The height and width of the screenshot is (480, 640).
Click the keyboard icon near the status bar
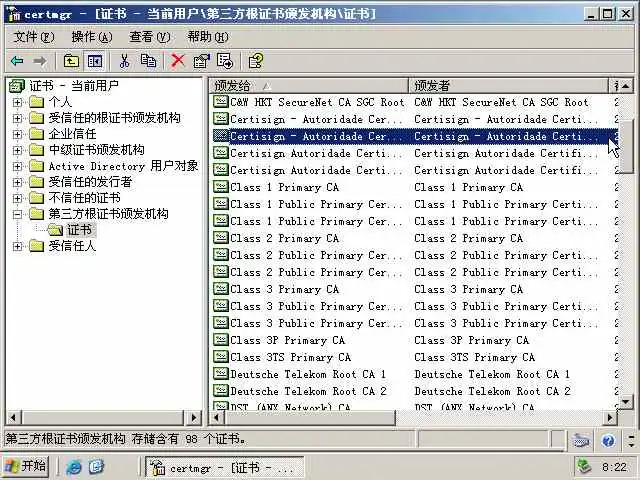click(580, 441)
